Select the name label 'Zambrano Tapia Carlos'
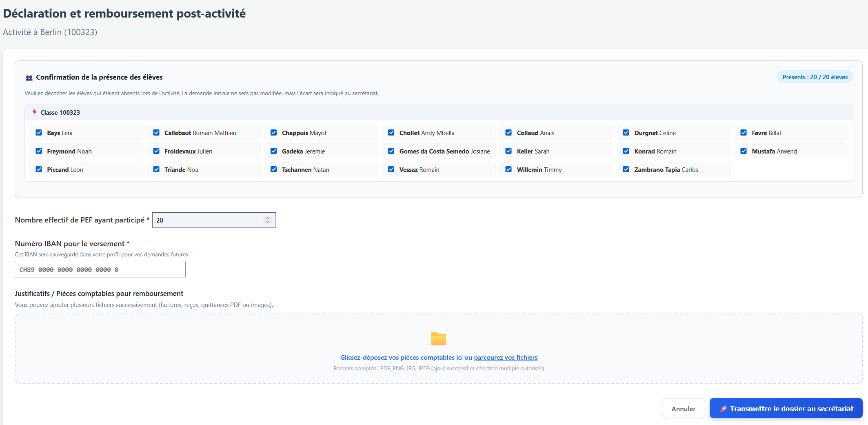 pos(666,170)
